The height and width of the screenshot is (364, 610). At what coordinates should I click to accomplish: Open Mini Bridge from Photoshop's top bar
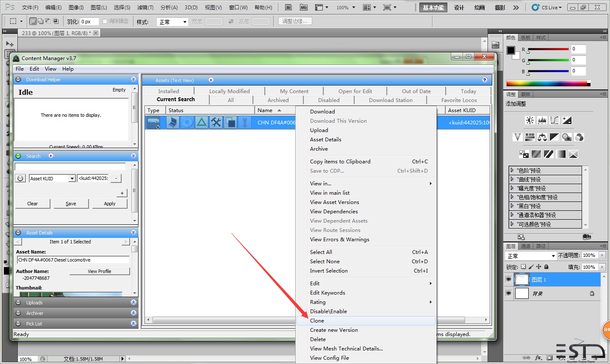(304, 8)
